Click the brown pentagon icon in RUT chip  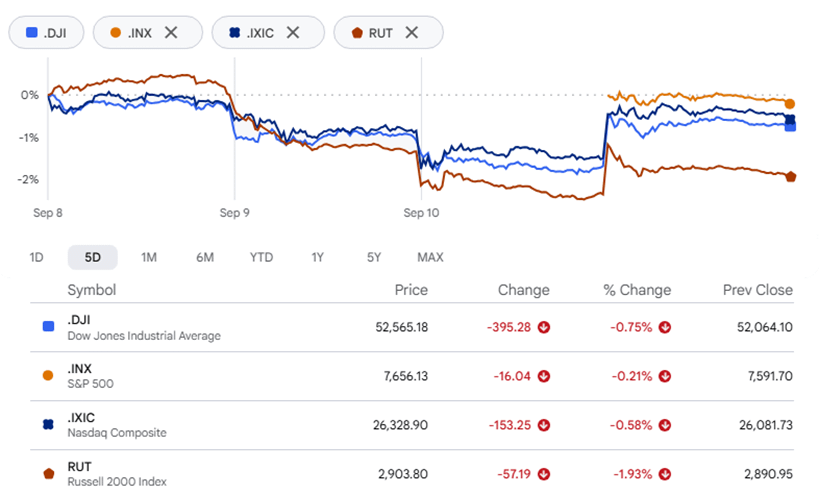click(x=357, y=33)
